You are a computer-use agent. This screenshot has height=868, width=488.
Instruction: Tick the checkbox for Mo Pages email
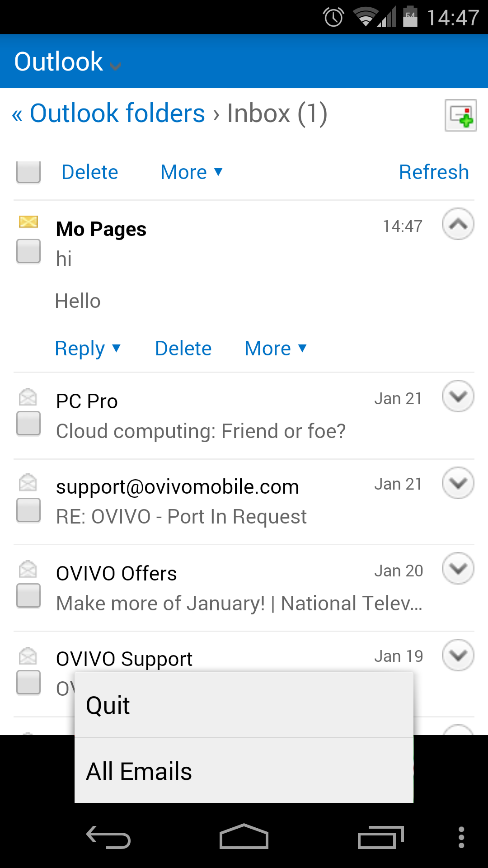click(28, 251)
